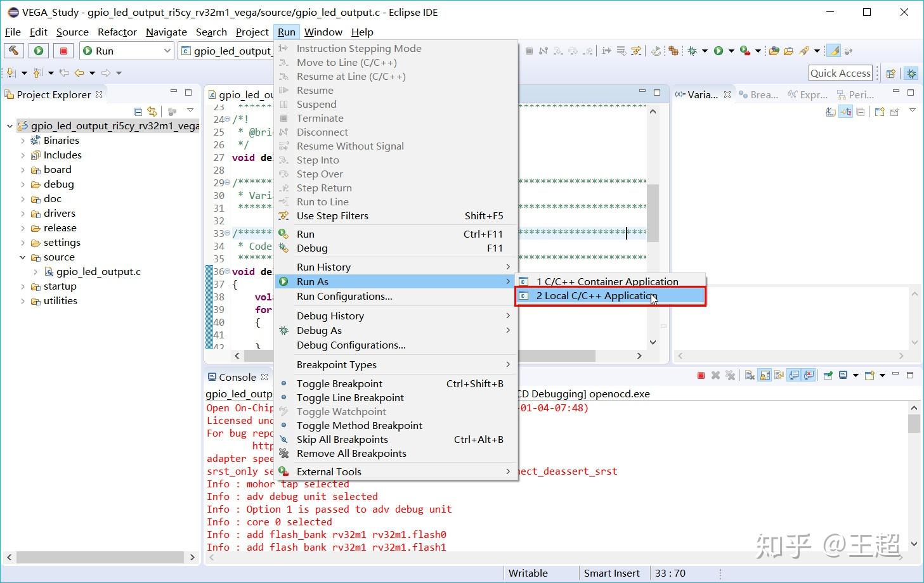Toggle Use Step Filters menu option
This screenshot has width=924, height=583.
pos(332,216)
